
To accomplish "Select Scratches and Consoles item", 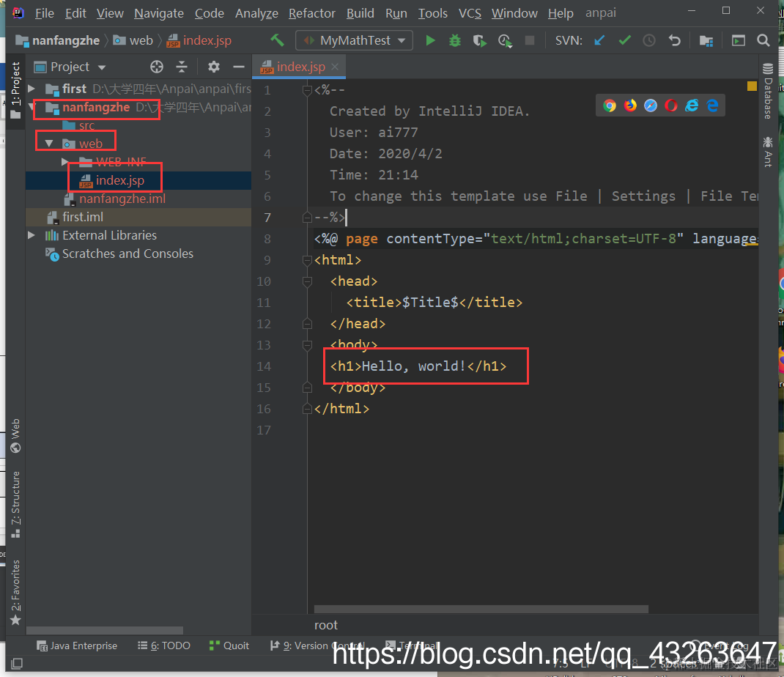I will [127, 254].
